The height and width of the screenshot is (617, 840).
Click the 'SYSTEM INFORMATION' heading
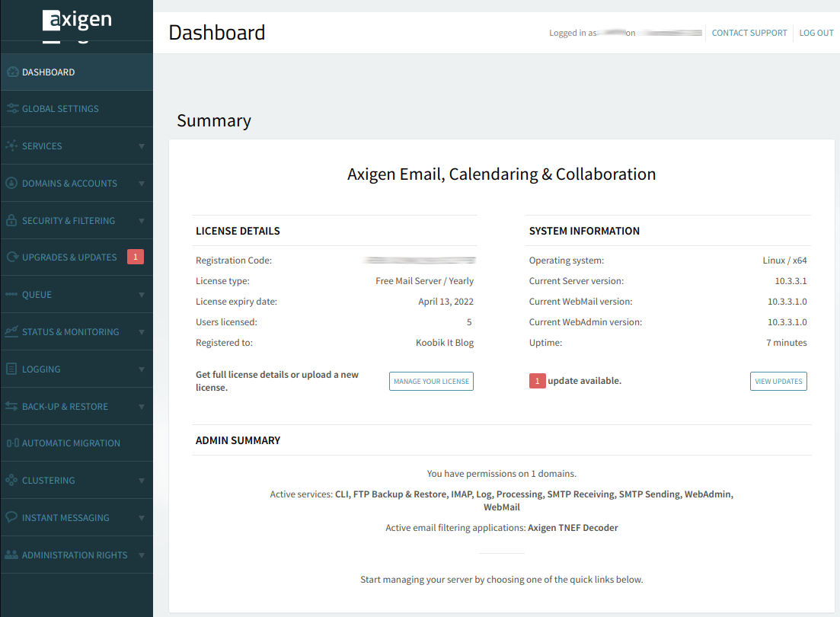(x=584, y=231)
